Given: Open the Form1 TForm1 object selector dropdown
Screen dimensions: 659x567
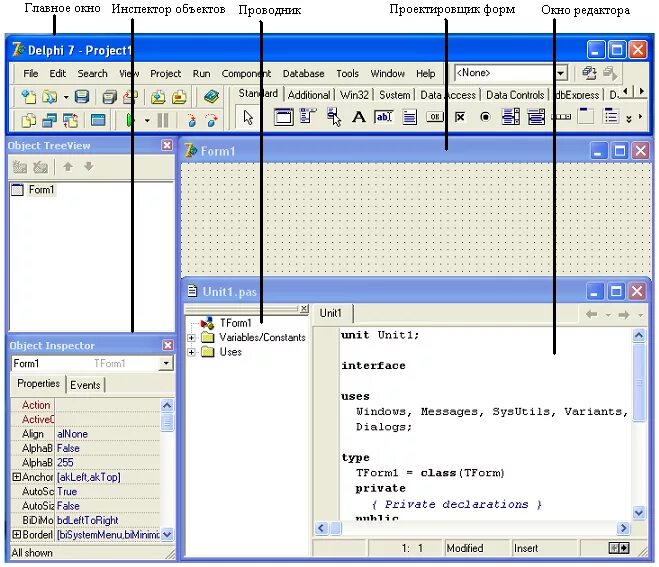Looking at the screenshot, I should point(166,363).
